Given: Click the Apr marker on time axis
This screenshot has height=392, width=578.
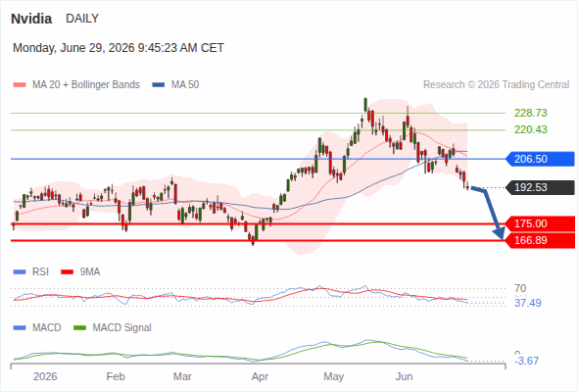Looking at the screenshot, I should pos(260,377).
